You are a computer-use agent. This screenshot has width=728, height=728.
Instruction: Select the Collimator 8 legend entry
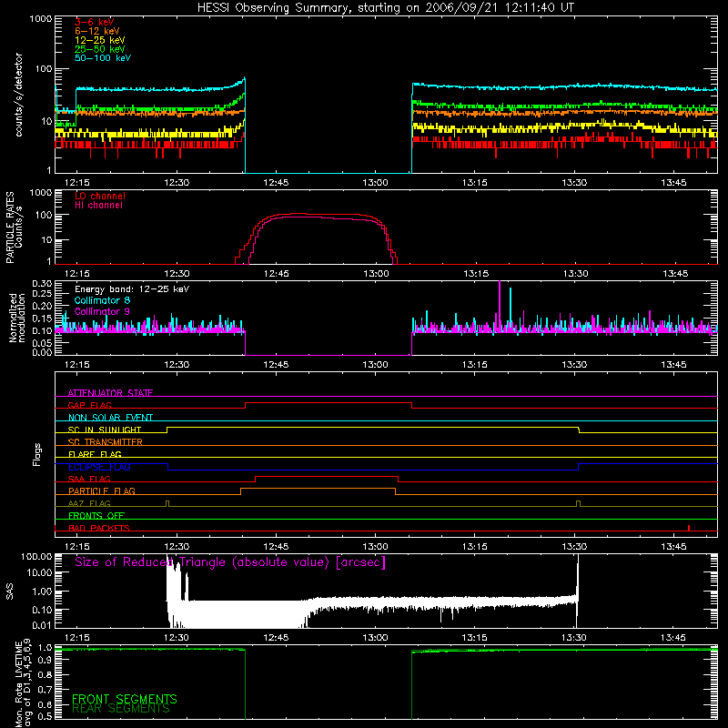click(x=102, y=300)
